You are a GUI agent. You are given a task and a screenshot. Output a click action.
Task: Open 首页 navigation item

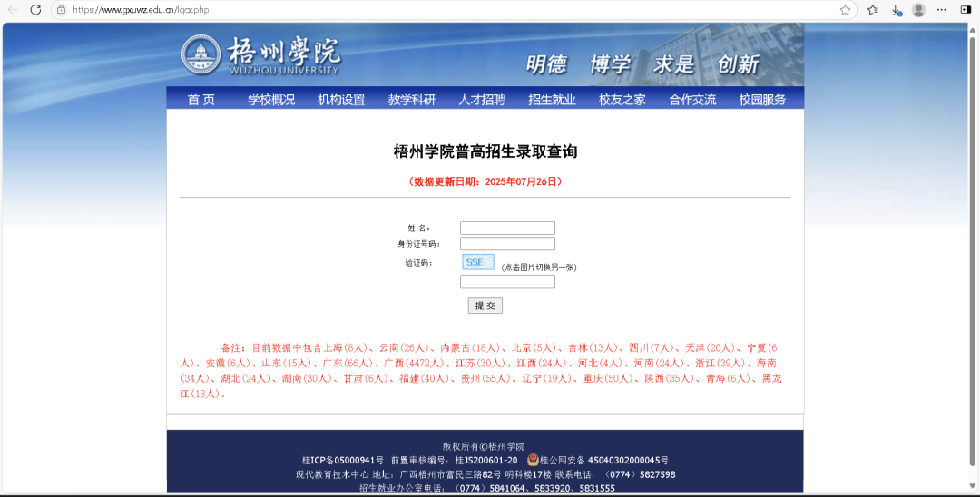[201, 99]
